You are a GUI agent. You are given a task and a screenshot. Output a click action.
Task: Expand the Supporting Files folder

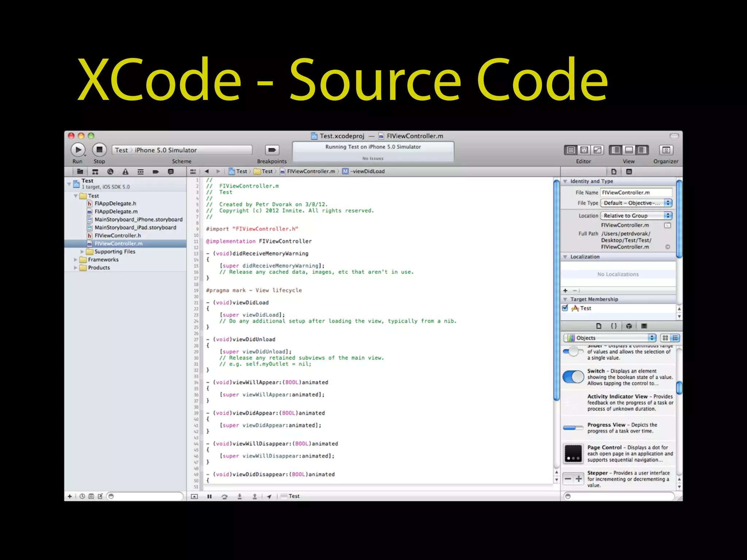point(82,252)
